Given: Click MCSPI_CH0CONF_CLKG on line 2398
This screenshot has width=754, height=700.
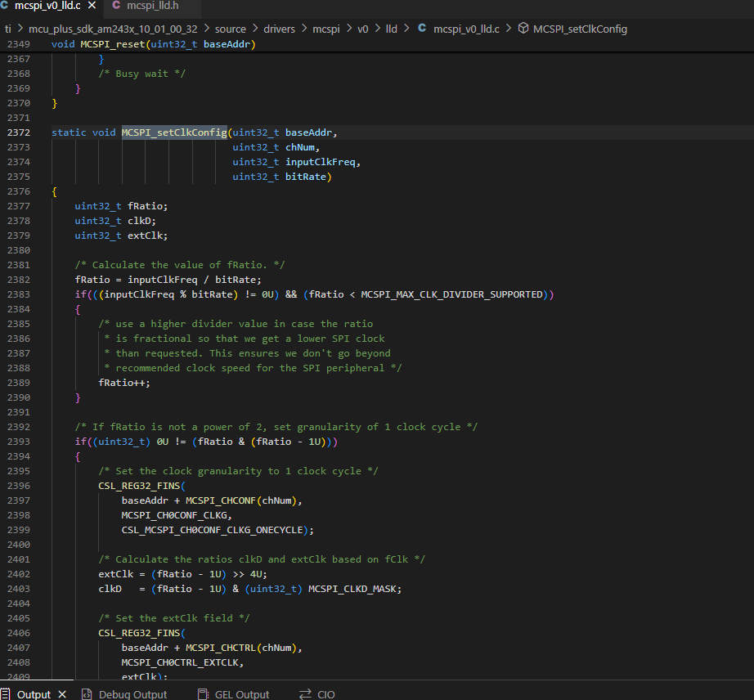Looking at the screenshot, I should 174,515.
